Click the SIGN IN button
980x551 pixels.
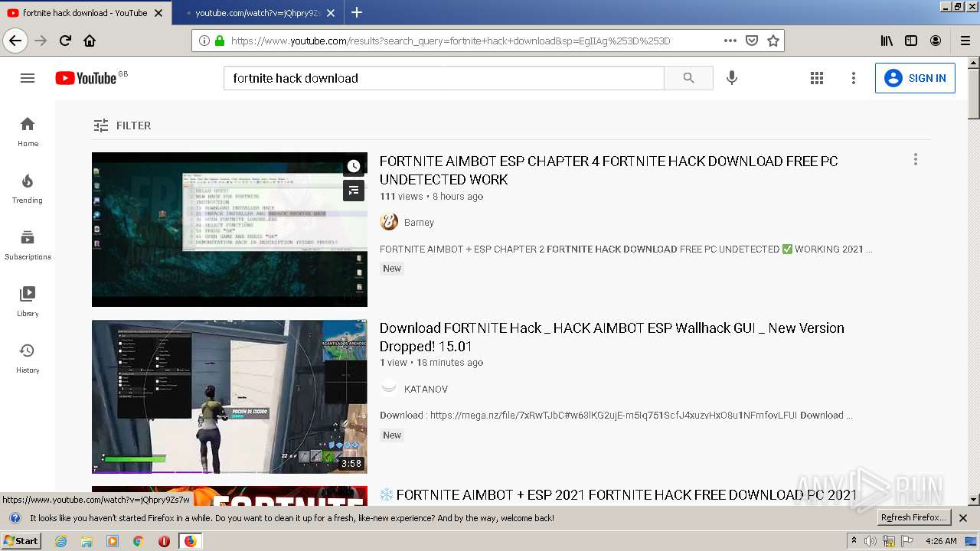pos(915,78)
